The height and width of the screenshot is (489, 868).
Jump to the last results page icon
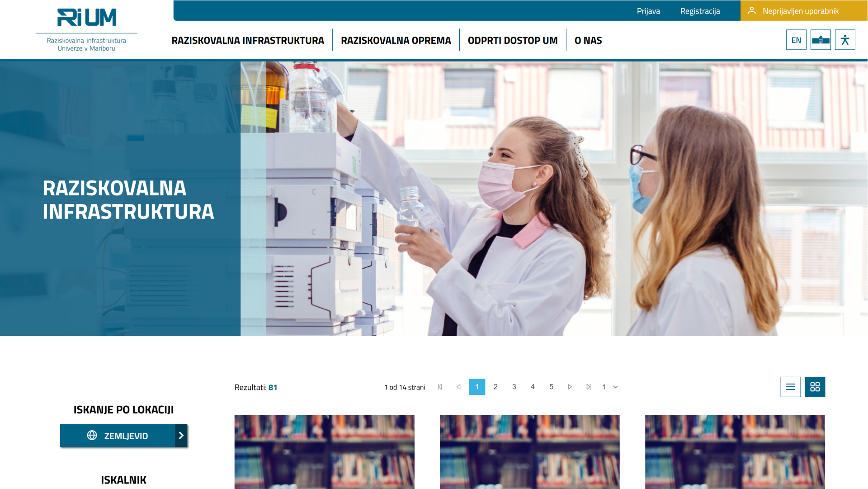pyautogui.click(x=588, y=387)
